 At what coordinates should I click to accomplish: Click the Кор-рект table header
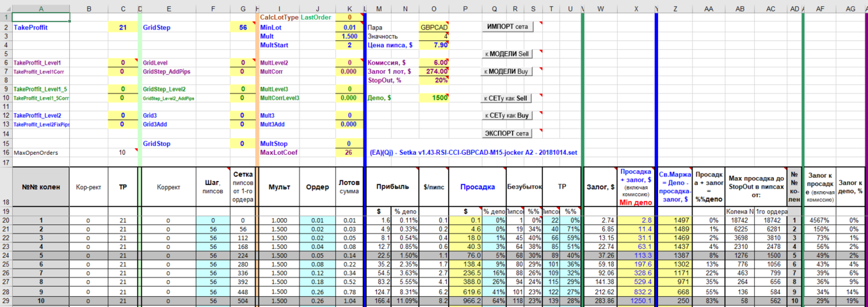click(x=88, y=186)
